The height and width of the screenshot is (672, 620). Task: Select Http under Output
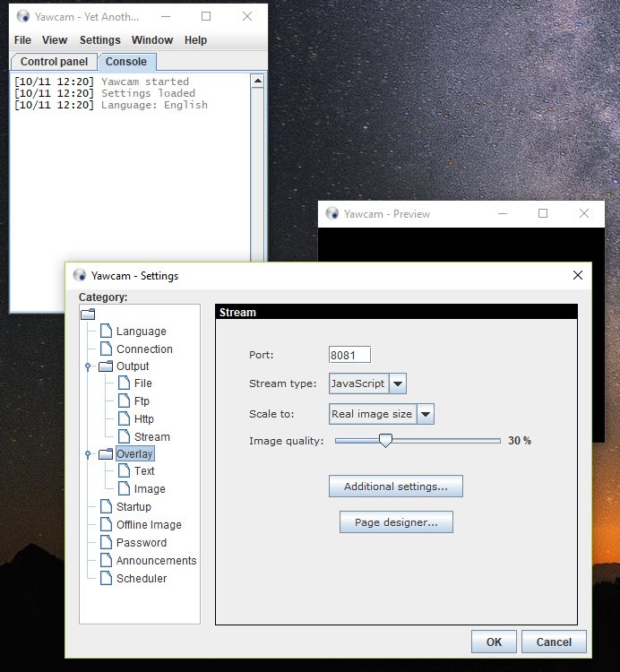click(144, 419)
